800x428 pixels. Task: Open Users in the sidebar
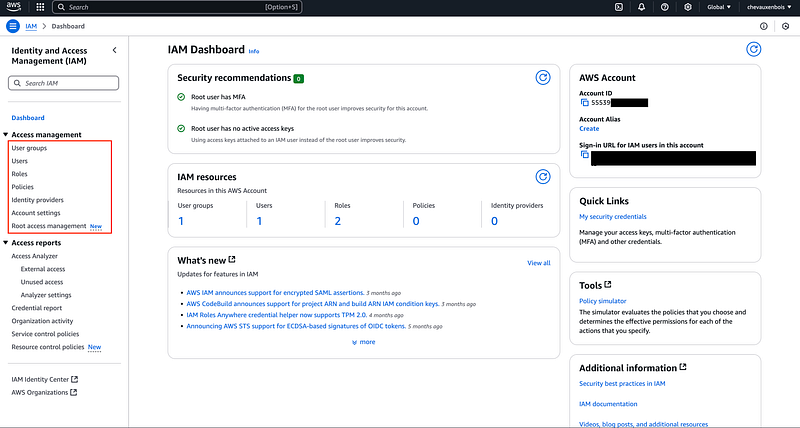click(19, 161)
